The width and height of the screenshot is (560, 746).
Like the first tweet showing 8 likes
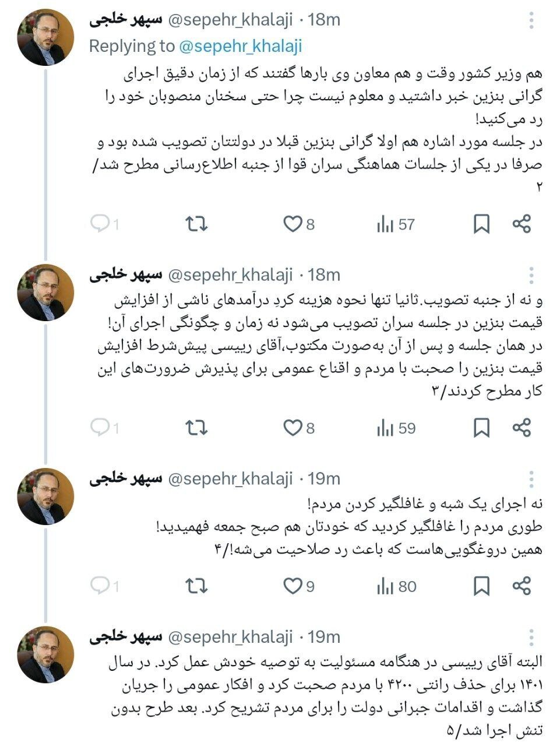293,222
